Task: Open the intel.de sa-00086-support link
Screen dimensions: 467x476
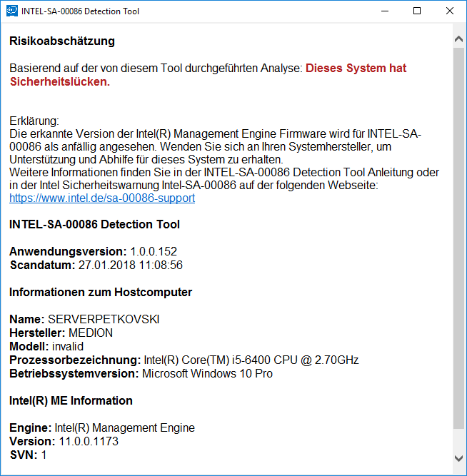Action: pyautogui.click(x=102, y=198)
